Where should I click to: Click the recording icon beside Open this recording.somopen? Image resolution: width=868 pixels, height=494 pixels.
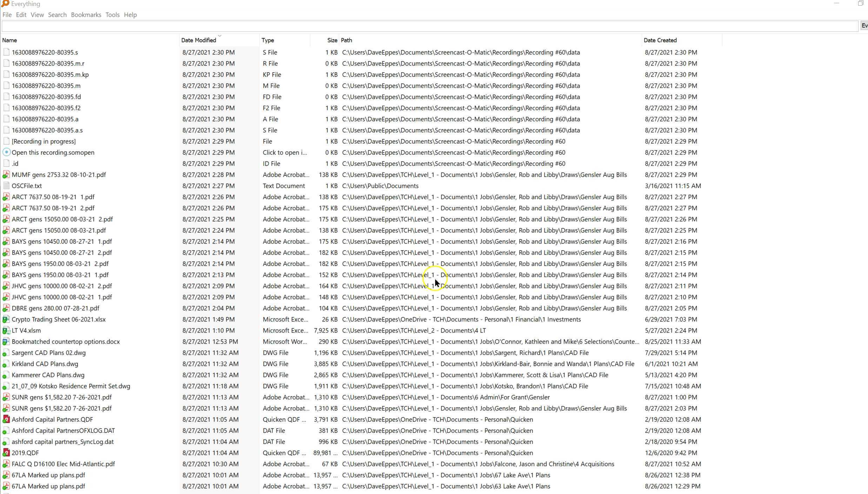(6, 152)
